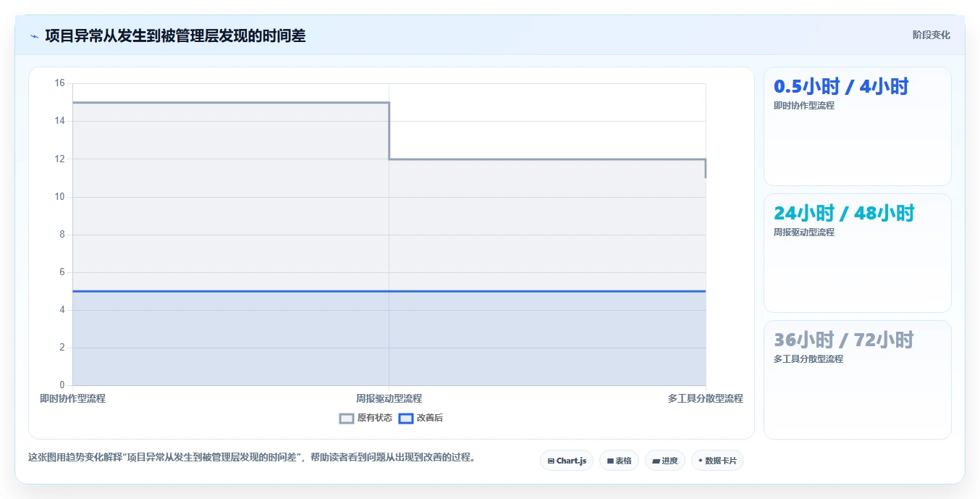Click the 多工具分散型流程 caption in the third card
This screenshot has width=980, height=499.
(x=808, y=359)
